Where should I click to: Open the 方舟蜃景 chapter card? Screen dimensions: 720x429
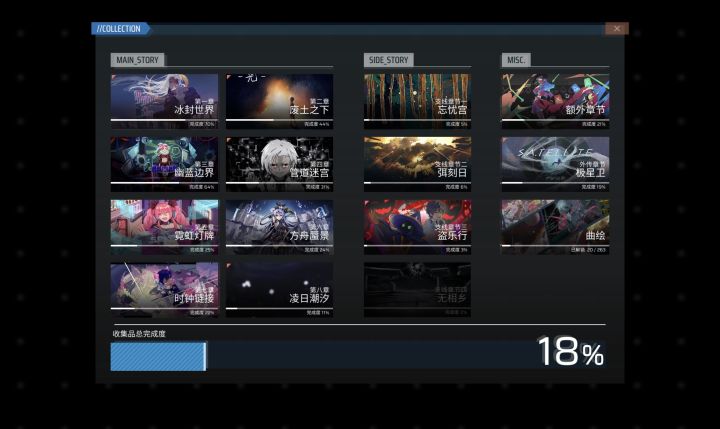point(280,227)
